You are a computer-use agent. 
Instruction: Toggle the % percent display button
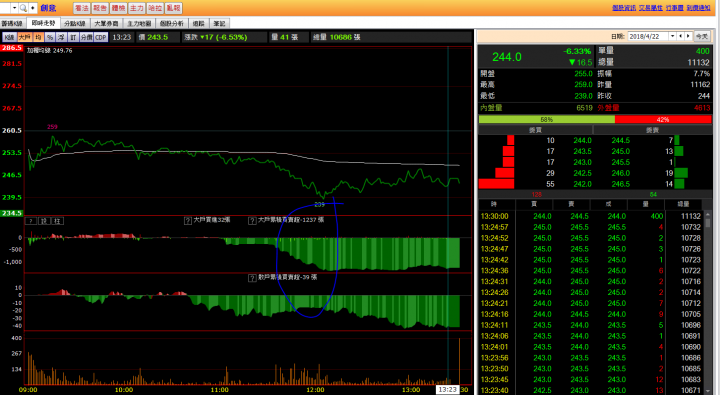50,37
